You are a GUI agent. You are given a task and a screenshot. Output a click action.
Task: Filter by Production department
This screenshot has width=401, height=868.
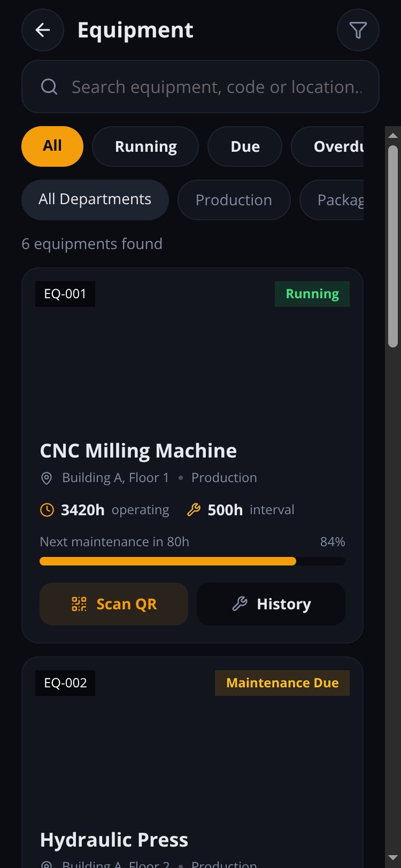point(234,200)
